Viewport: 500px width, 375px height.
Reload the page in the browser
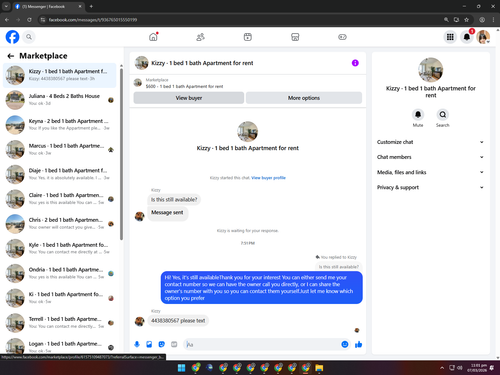[29, 20]
